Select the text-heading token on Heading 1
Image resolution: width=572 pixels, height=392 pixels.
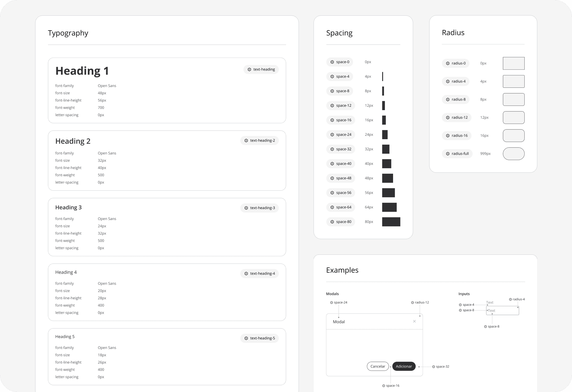[261, 69]
